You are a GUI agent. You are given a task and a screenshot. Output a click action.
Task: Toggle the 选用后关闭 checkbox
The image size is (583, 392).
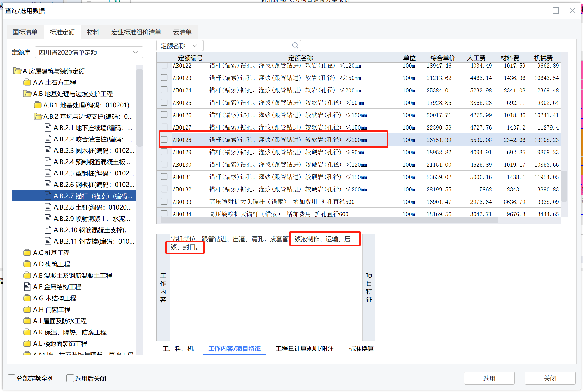pyautogui.click(x=70, y=378)
